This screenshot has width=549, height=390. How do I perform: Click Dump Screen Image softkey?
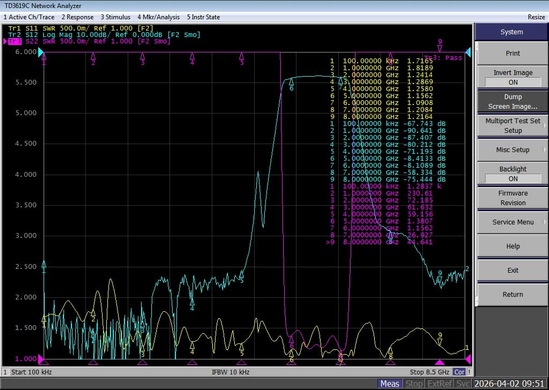click(513, 102)
